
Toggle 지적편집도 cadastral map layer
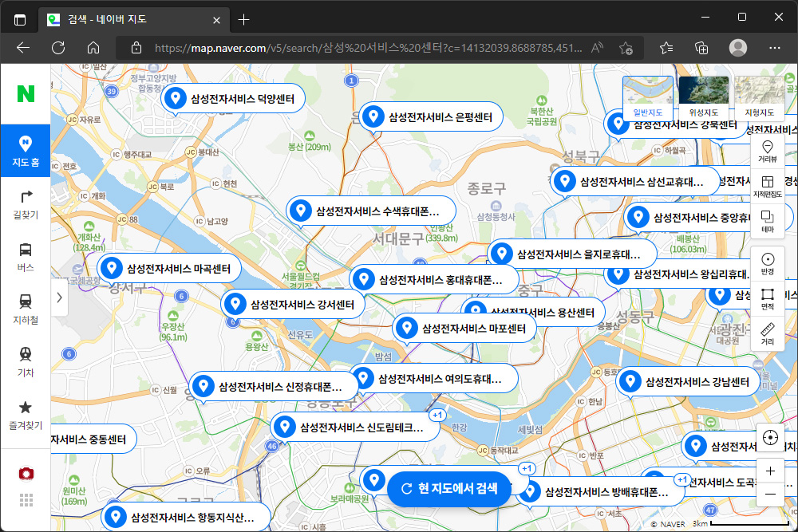(768, 186)
